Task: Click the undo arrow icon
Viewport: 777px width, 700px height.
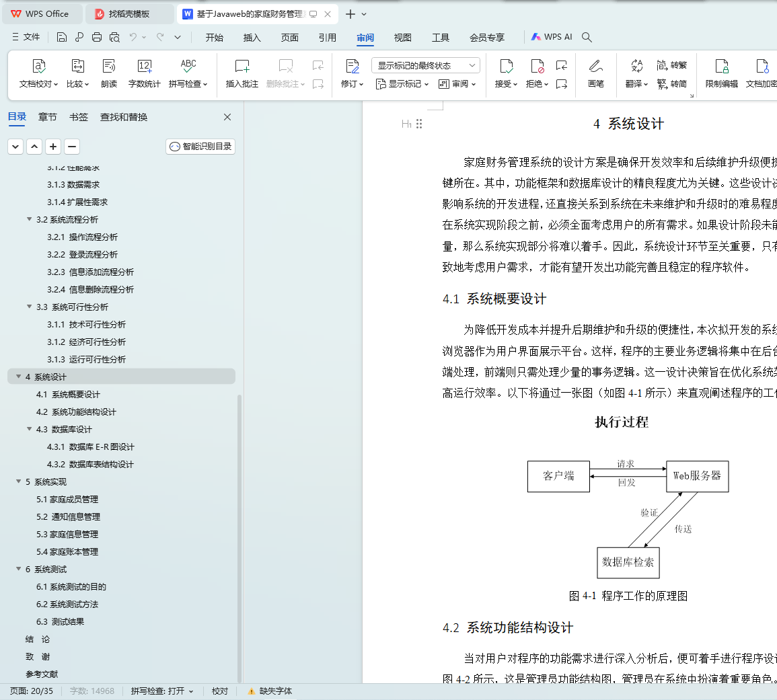Action: pyautogui.click(x=133, y=37)
